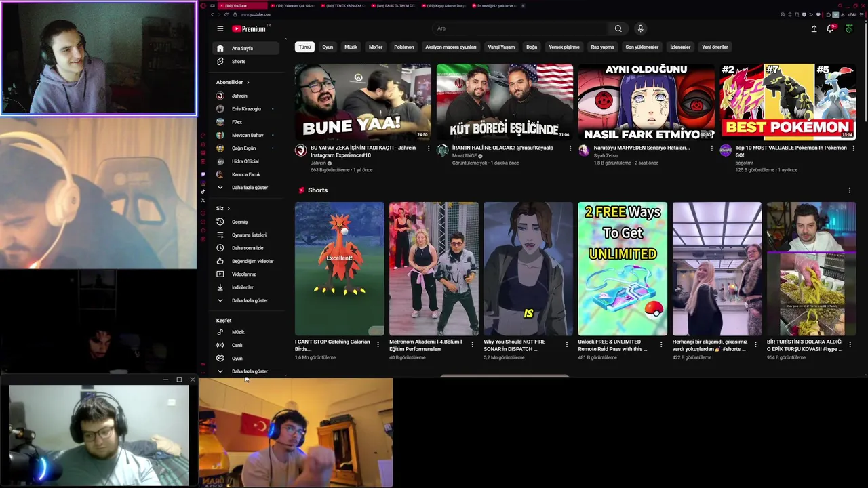This screenshot has width=868, height=488.
Task: Open Beğendiğim videolar liked videos
Action: coord(245,261)
